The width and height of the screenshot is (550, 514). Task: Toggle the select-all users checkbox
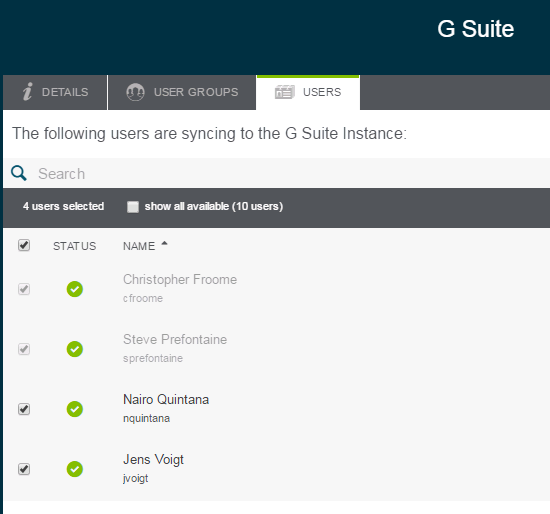click(24, 245)
